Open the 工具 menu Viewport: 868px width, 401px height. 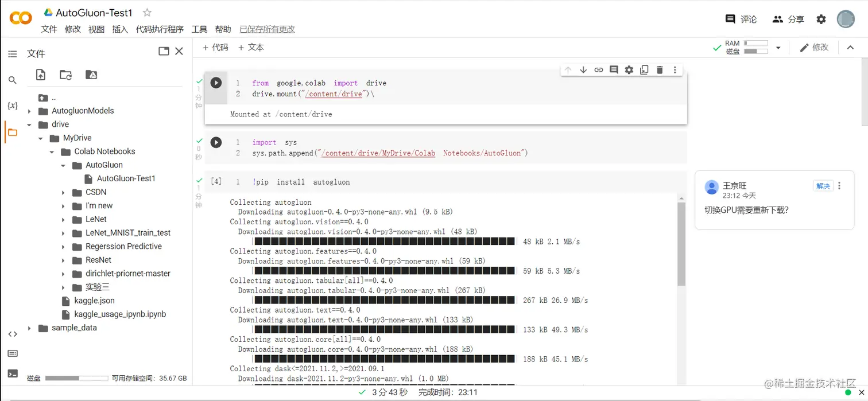point(199,29)
